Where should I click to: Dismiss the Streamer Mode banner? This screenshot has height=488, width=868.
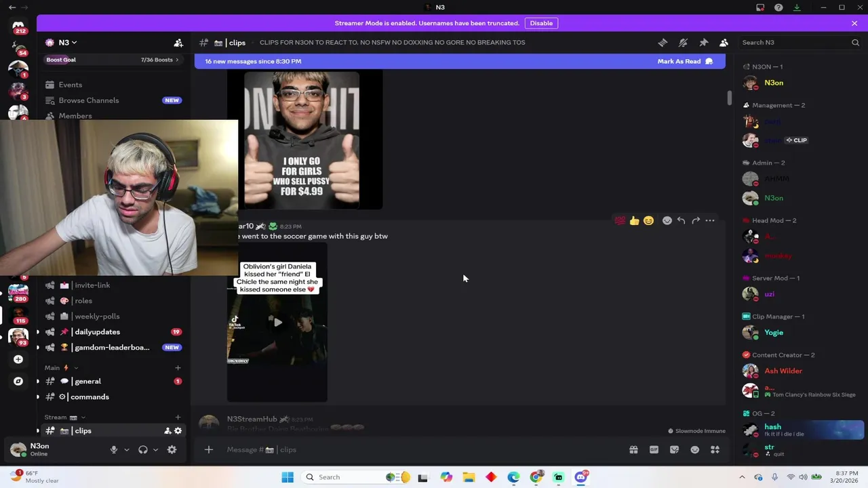854,23
